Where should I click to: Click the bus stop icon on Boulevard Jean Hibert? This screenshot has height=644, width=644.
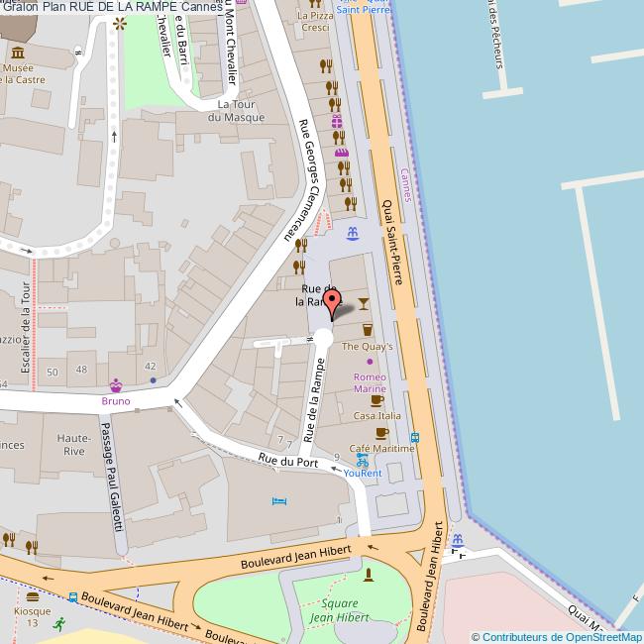pos(72,597)
